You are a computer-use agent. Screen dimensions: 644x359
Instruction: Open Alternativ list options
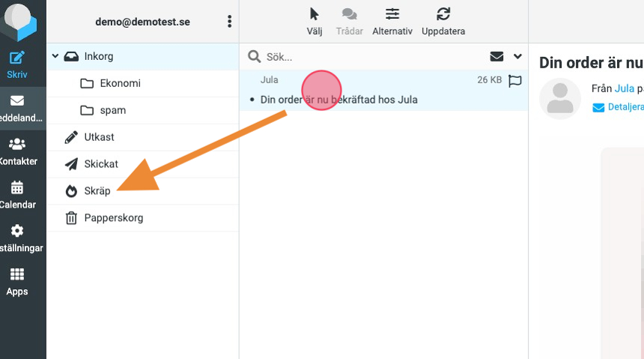tap(392, 21)
